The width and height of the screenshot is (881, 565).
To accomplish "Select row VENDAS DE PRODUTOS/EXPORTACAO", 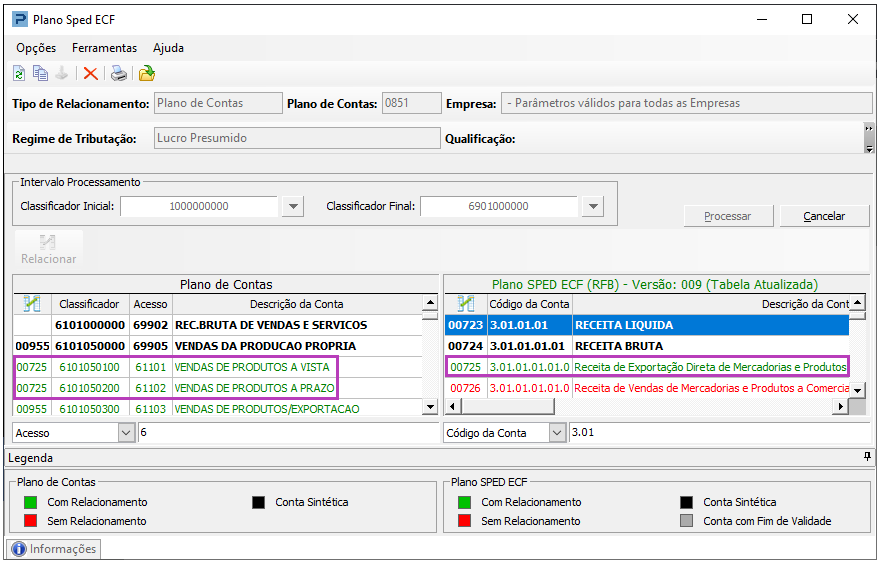I will tap(218, 409).
